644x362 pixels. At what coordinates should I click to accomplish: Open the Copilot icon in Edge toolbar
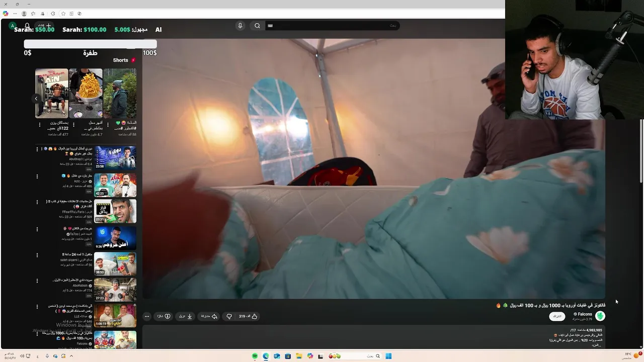(x=6, y=14)
